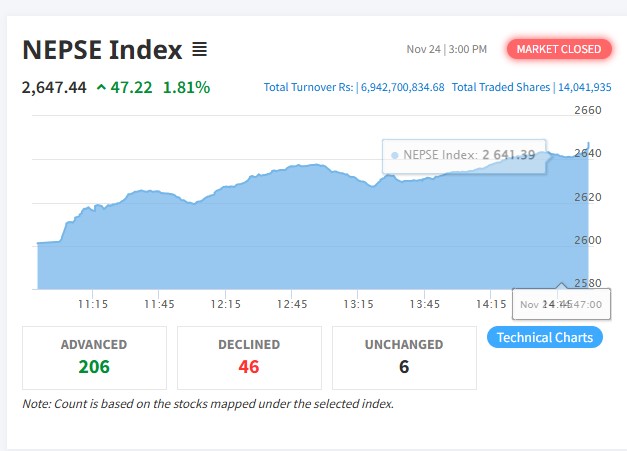The width and height of the screenshot is (627, 451).
Task: Click the 1.81% percentage change
Action: point(187,87)
